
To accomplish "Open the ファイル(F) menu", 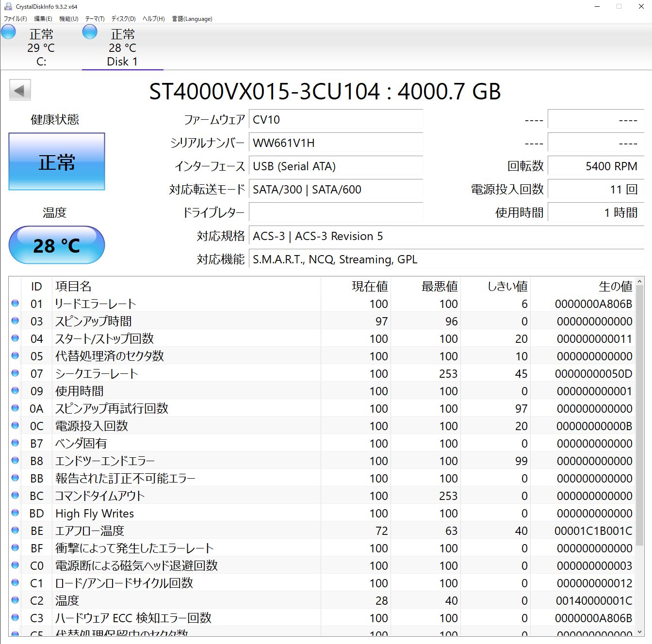I will click(16, 18).
